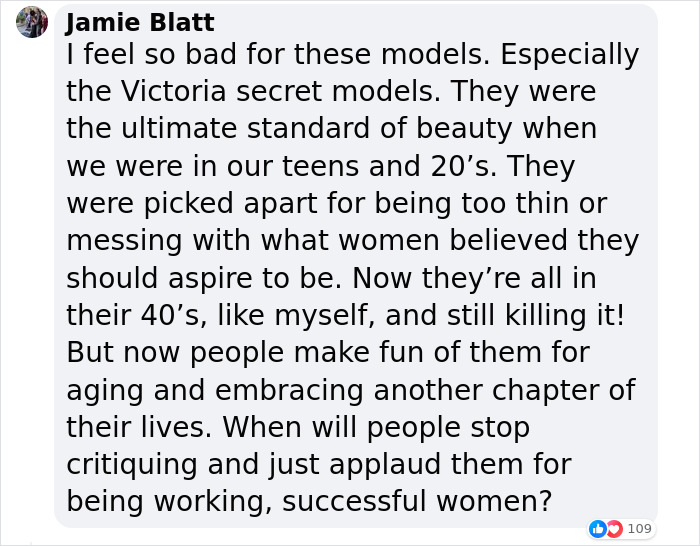Screen dimensions: 700x546
Task: Click the words 'successful women?' in comment
Action: pyautogui.click(x=417, y=502)
